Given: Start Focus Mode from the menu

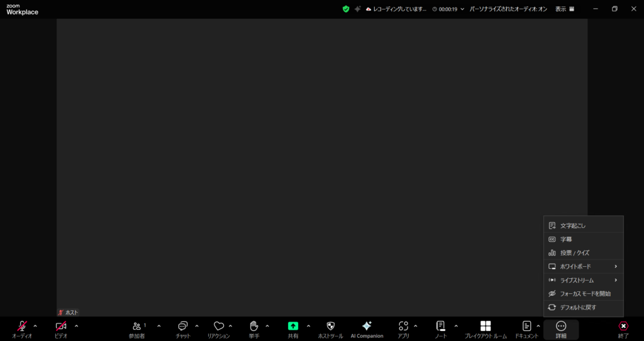Looking at the screenshot, I should [585, 294].
